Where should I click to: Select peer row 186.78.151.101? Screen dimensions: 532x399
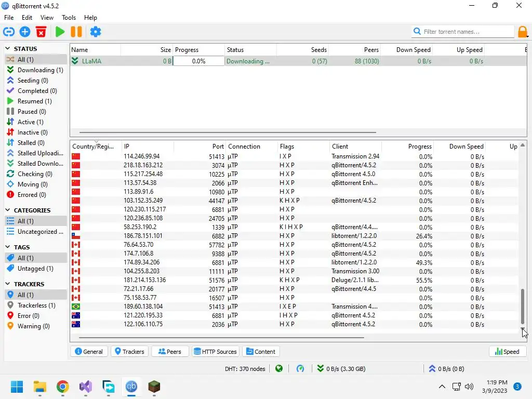[x=295, y=236]
